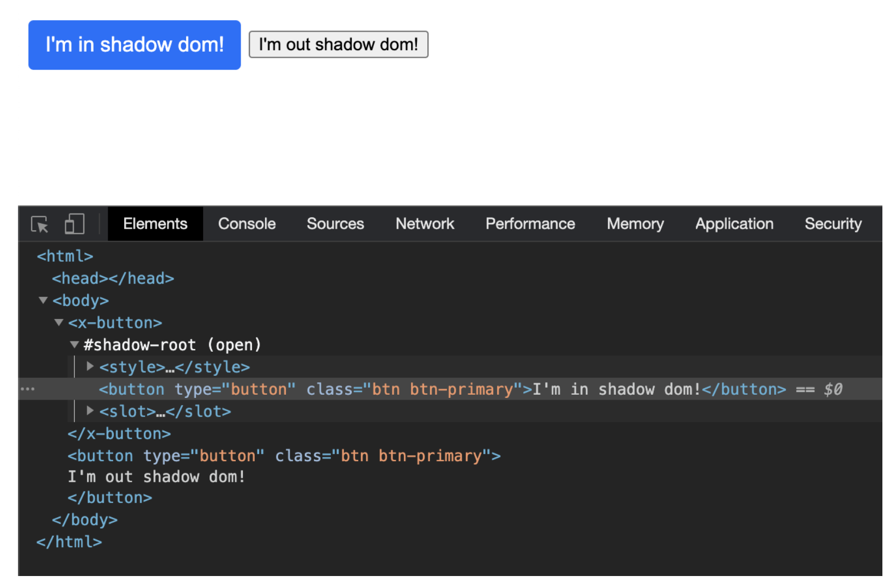Select the <head></head> line

coord(113,278)
